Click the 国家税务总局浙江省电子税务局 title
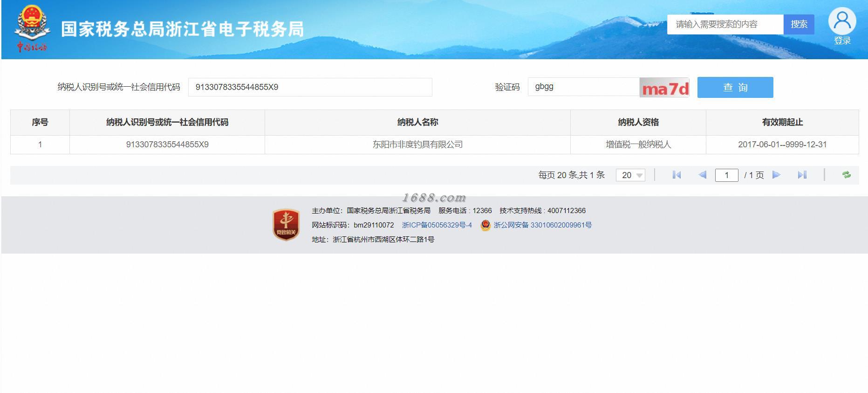The height and width of the screenshot is (393, 868). coord(182,29)
